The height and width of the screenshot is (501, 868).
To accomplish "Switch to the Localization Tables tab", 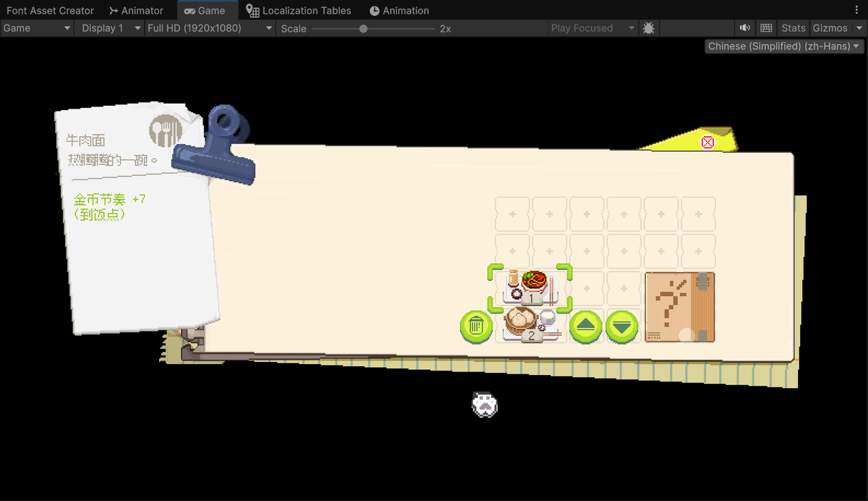I will [298, 11].
